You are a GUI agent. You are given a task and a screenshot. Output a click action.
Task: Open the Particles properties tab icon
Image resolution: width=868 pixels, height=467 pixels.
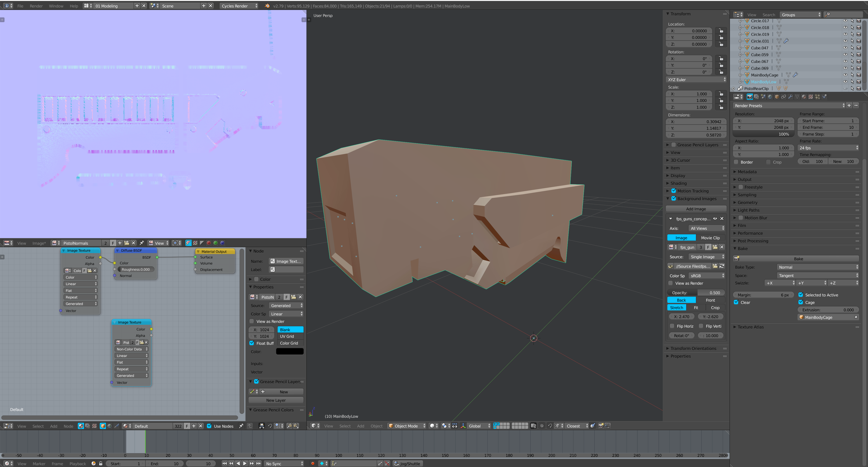pos(817,97)
